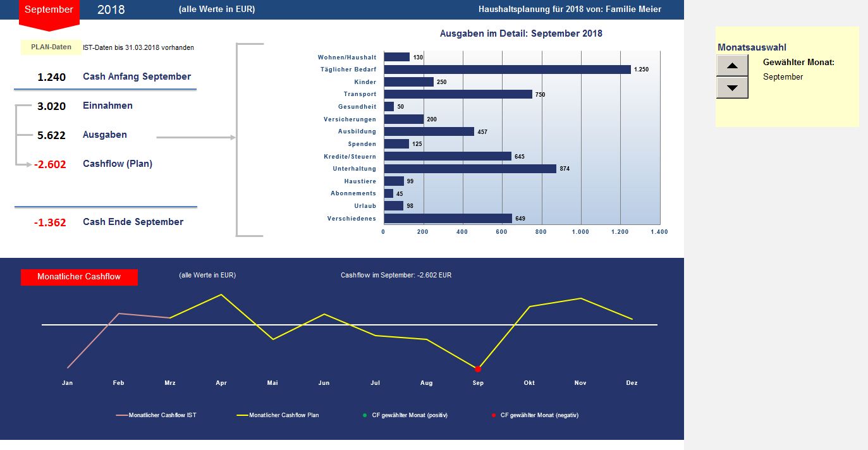Click the red Monatlicher Cashflow label box
This screenshot has width=868, height=450.
(79, 277)
